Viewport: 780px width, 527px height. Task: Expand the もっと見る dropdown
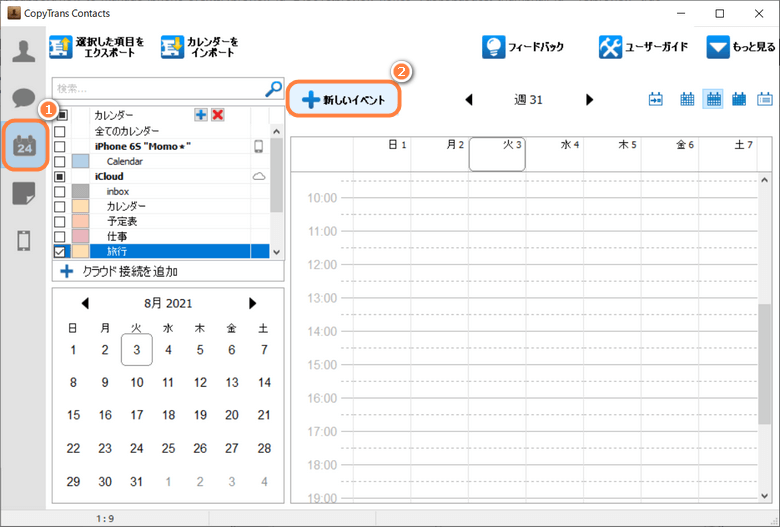(x=740, y=47)
